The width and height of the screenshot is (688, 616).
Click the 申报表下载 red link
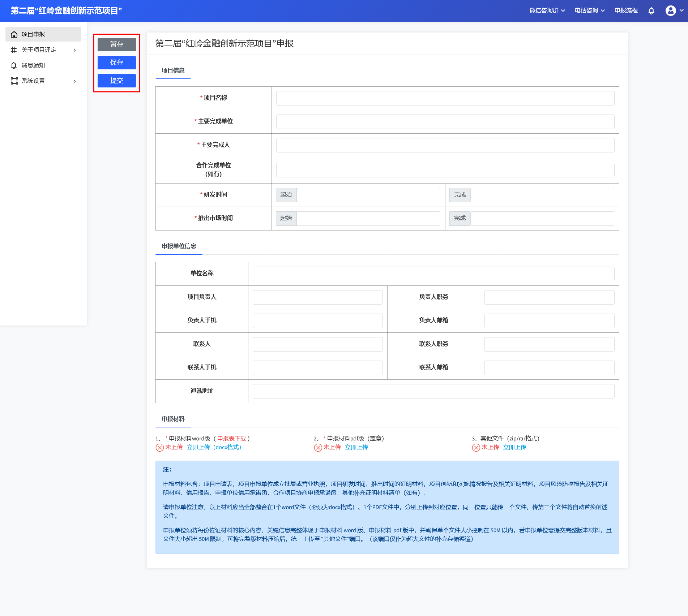click(231, 438)
